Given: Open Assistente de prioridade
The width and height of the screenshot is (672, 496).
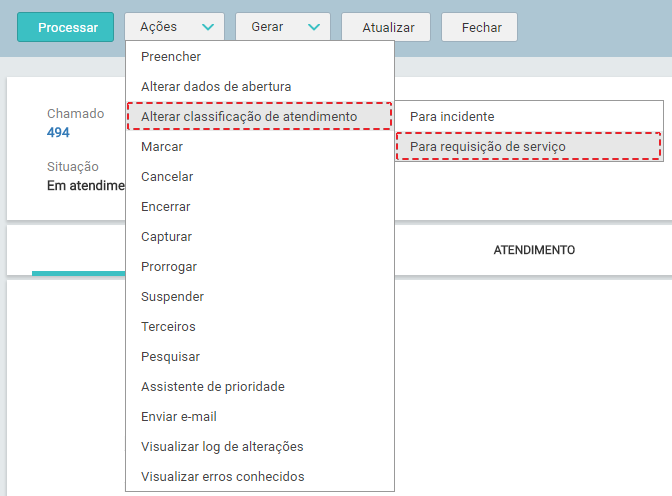Looking at the screenshot, I should click(x=213, y=387).
